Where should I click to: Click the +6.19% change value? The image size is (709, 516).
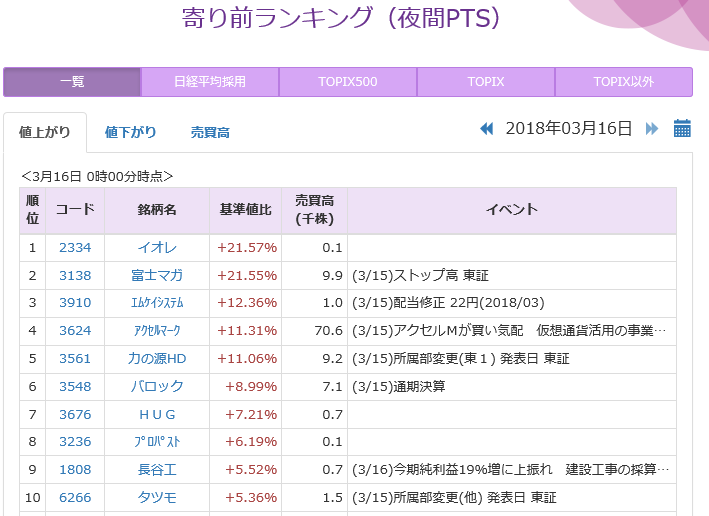pyautogui.click(x=251, y=441)
